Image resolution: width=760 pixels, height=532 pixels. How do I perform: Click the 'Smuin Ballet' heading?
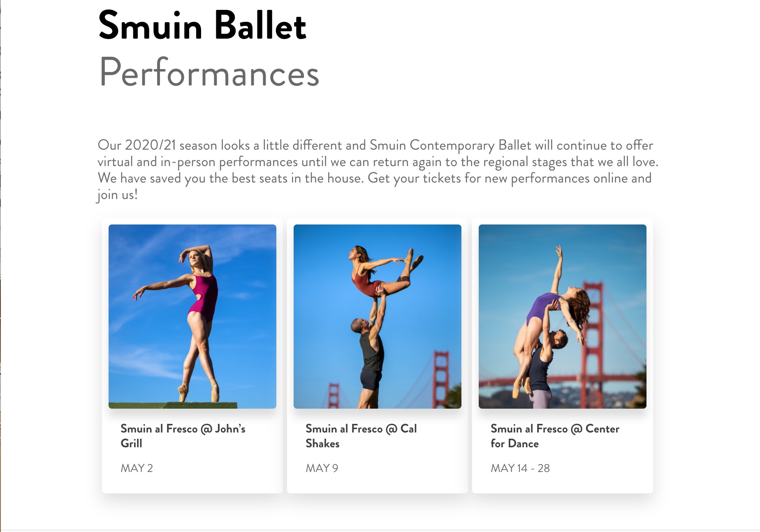tap(202, 25)
